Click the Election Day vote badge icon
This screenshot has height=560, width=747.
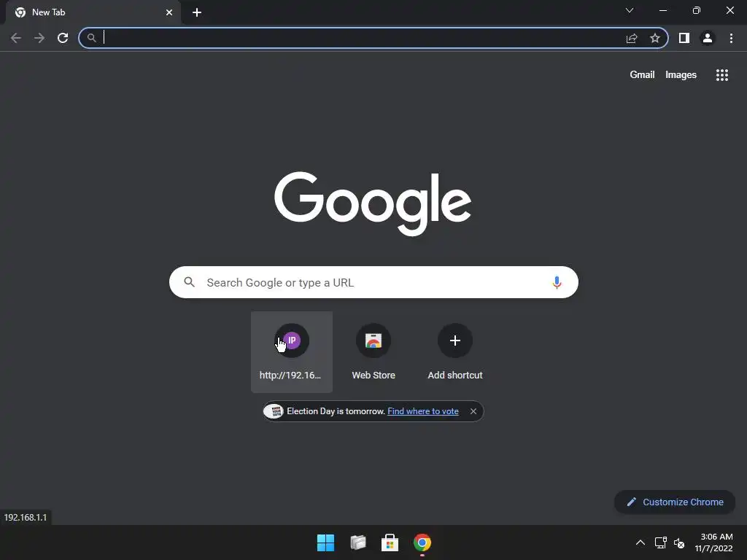(274, 411)
